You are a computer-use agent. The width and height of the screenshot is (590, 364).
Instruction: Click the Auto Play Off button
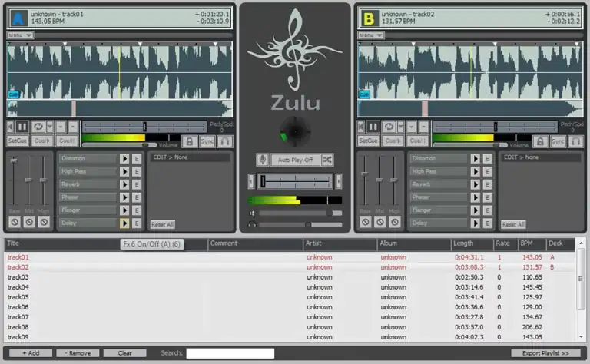point(295,160)
